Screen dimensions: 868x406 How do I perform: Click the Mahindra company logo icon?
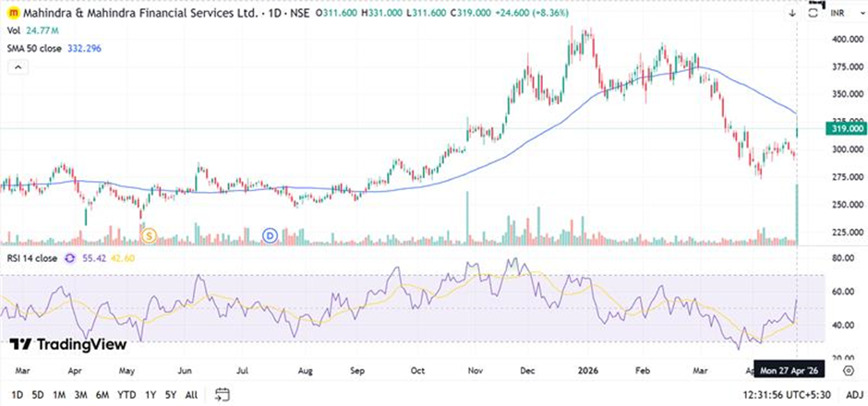12,11
